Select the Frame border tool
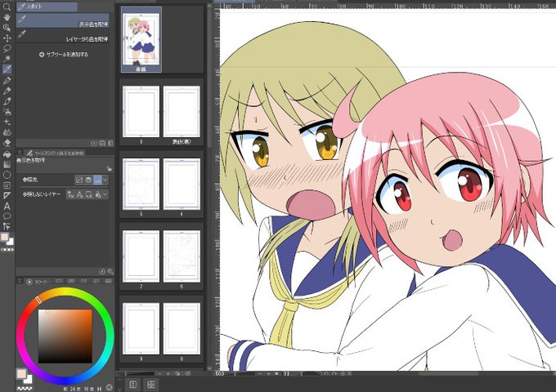 [x=7, y=185]
